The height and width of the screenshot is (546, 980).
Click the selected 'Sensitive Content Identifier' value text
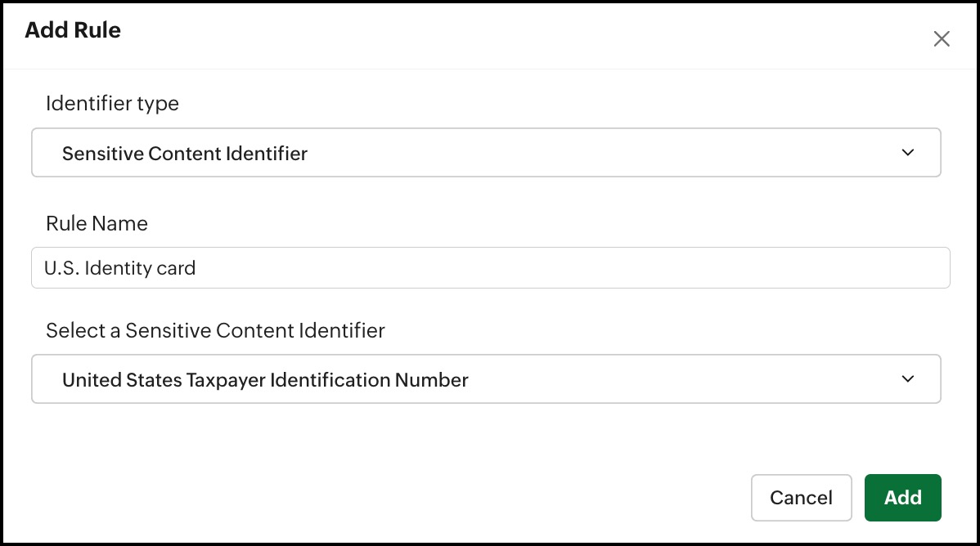(185, 153)
